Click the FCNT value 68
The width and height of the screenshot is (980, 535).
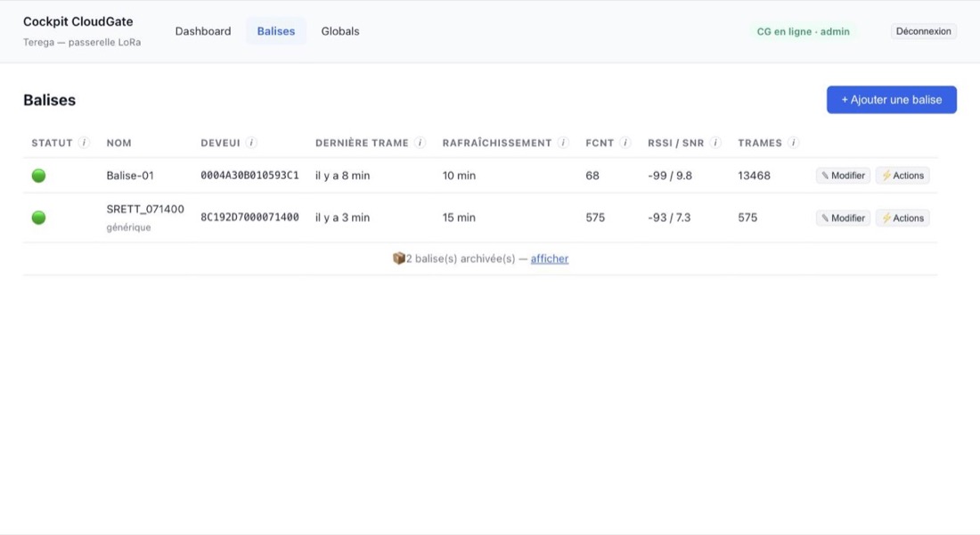(592, 176)
